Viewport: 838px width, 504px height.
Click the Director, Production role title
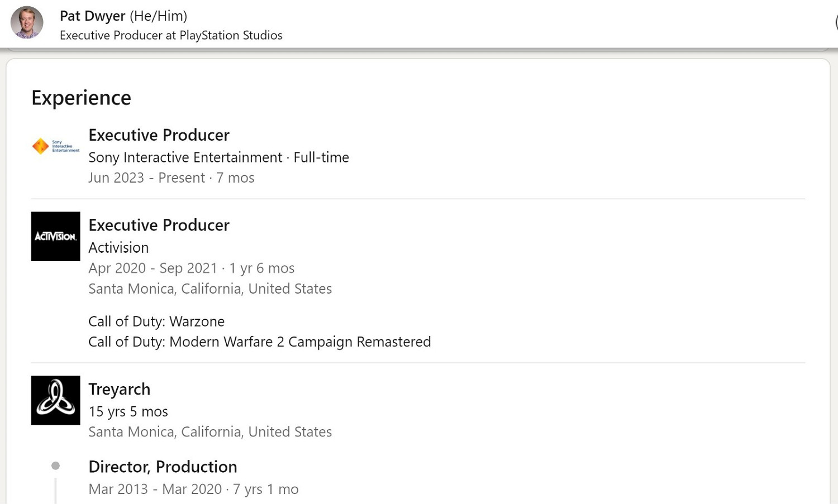click(x=163, y=467)
